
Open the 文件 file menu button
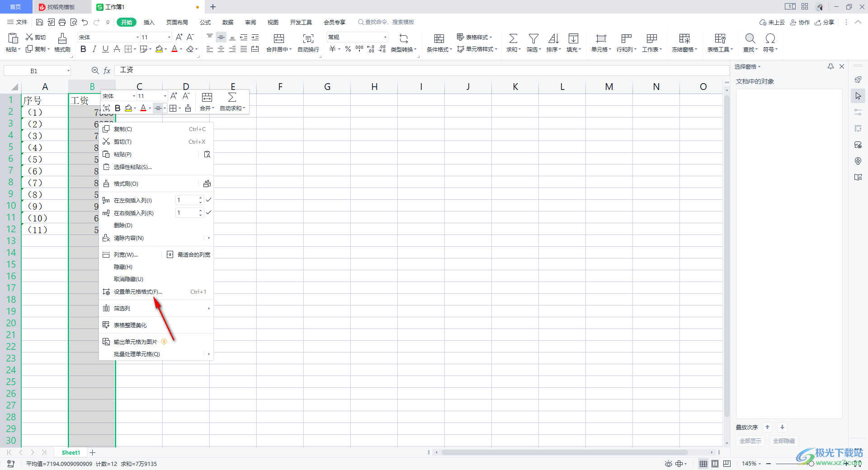click(x=17, y=22)
